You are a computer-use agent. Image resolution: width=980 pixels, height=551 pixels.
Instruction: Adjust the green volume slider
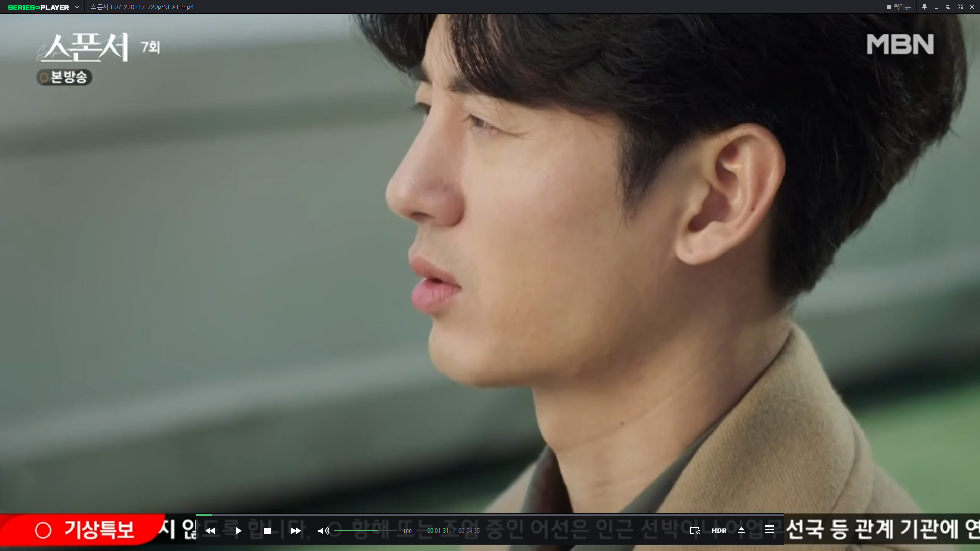(x=364, y=531)
